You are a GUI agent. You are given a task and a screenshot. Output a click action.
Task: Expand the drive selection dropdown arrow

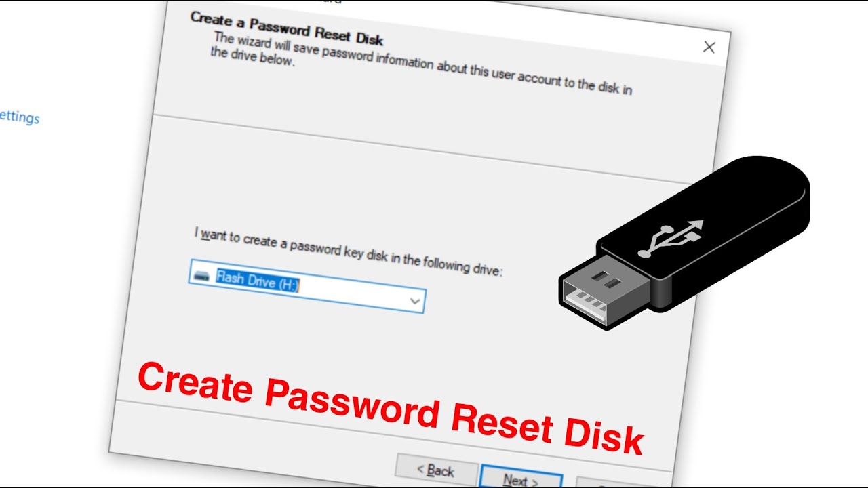click(x=415, y=300)
